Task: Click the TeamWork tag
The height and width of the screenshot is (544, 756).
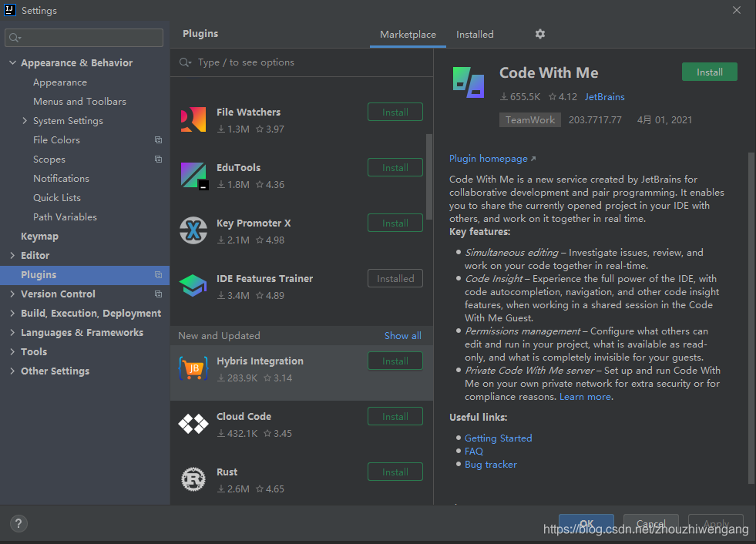Action: pos(530,120)
